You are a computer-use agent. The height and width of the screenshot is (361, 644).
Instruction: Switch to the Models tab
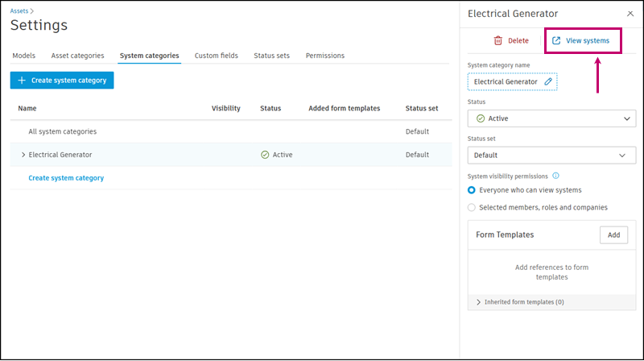click(x=24, y=56)
